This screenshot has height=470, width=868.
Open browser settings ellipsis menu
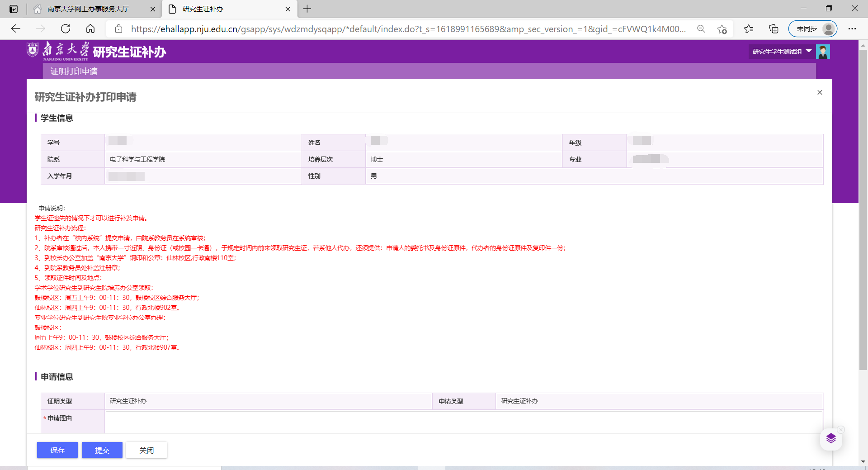click(x=852, y=29)
